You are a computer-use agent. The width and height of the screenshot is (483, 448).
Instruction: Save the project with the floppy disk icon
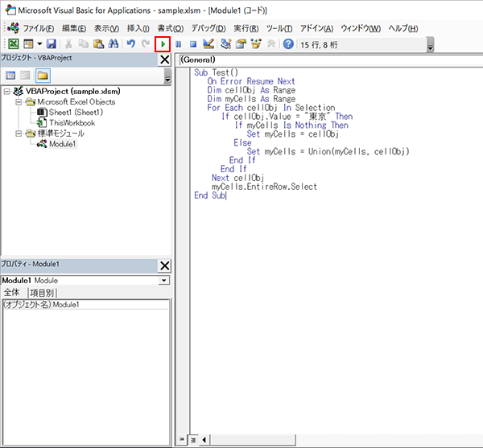(52, 44)
